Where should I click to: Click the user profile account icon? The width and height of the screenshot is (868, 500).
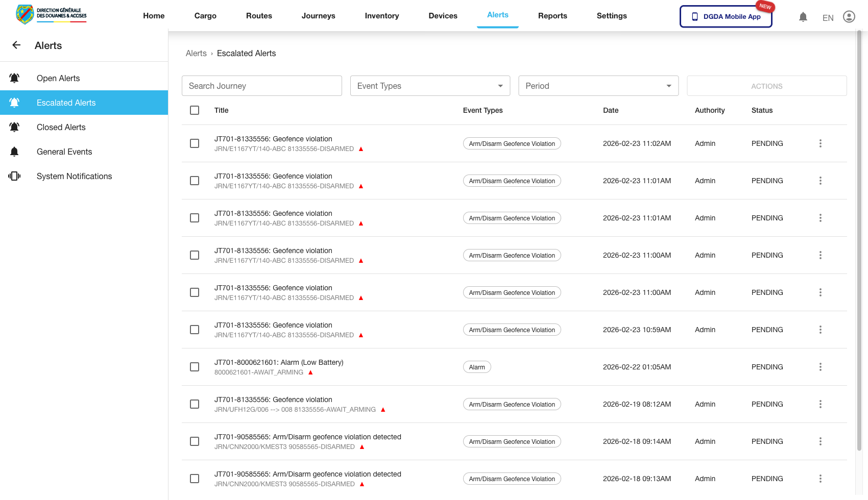click(x=849, y=16)
